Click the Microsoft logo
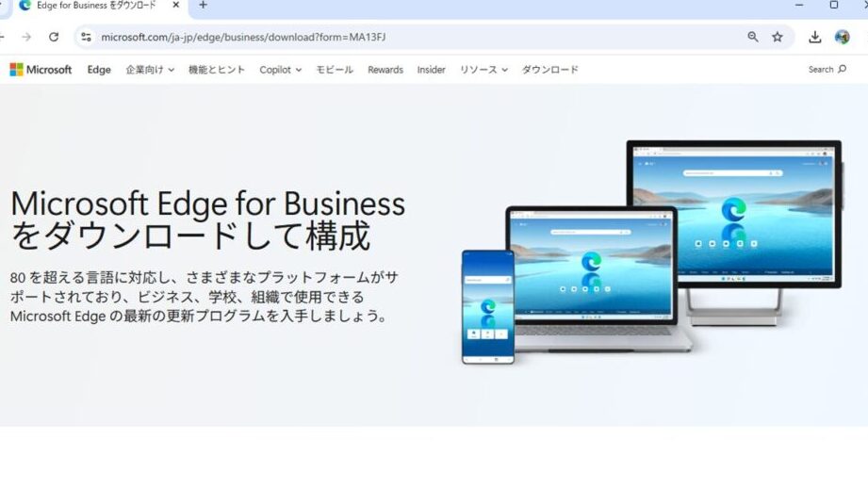The image size is (868, 488). (41, 70)
